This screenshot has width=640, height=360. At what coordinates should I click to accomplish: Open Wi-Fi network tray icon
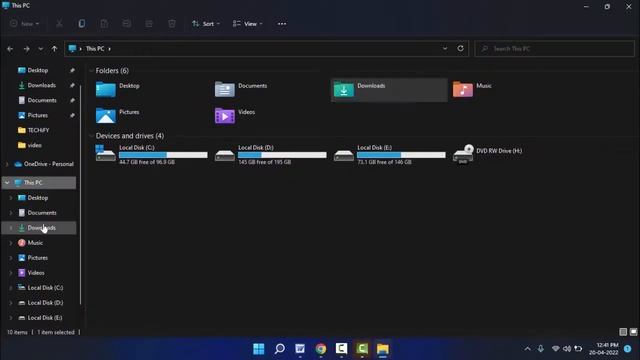pyautogui.click(x=556, y=349)
